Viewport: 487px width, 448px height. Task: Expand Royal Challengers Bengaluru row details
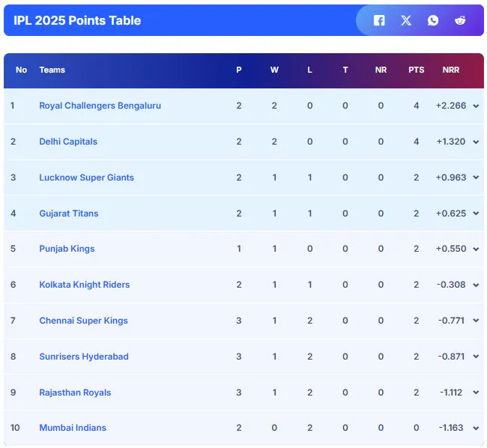point(476,106)
